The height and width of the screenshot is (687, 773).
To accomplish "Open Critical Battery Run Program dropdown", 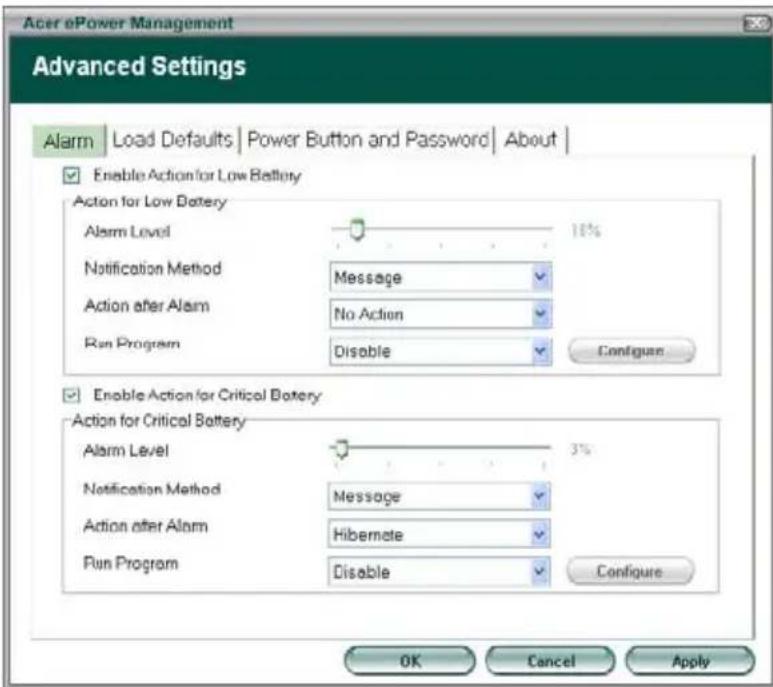I will 439,572.
